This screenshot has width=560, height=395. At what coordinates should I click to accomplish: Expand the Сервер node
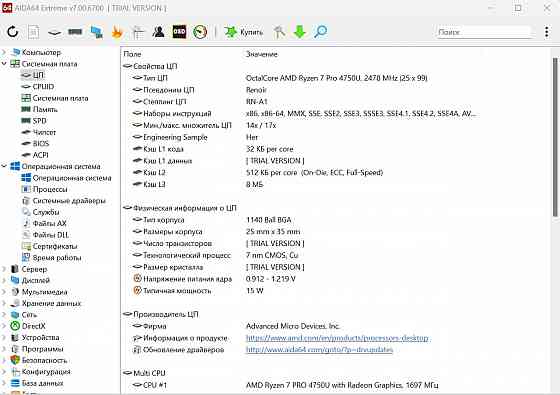pyautogui.click(x=4, y=269)
